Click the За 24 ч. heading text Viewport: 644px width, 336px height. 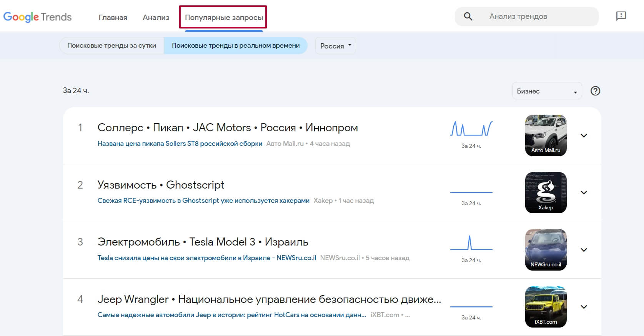click(x=76, y=91)
